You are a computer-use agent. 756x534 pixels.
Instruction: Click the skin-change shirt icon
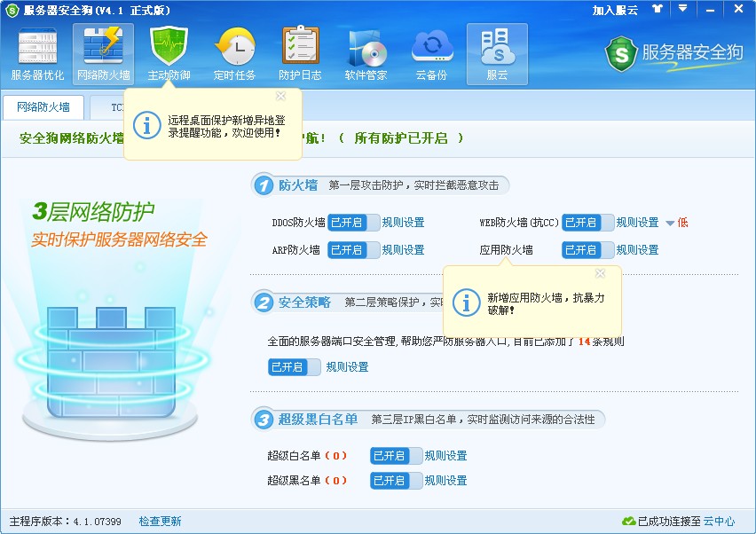click(x=657, y=9)
